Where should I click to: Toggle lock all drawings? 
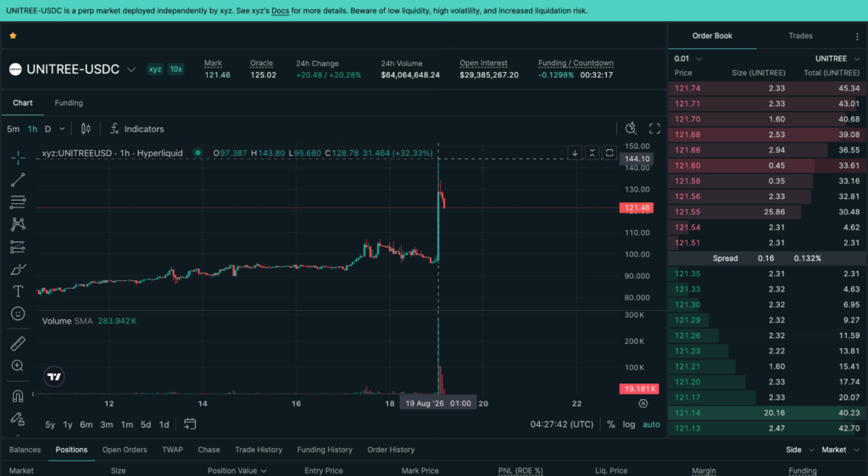(x=18, y=419)
